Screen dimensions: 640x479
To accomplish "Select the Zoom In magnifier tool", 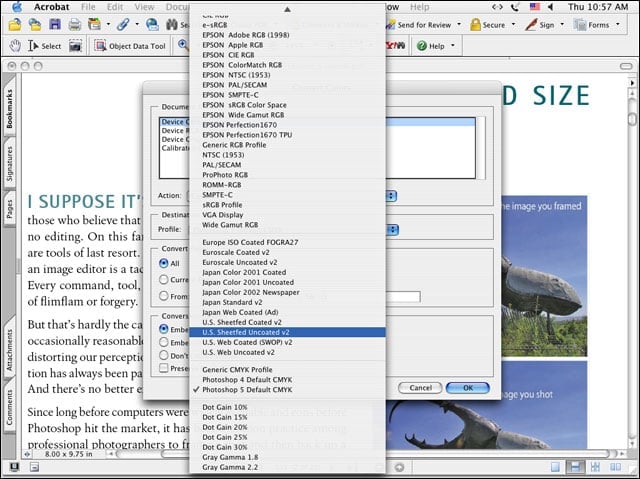I will pos(183,45).
